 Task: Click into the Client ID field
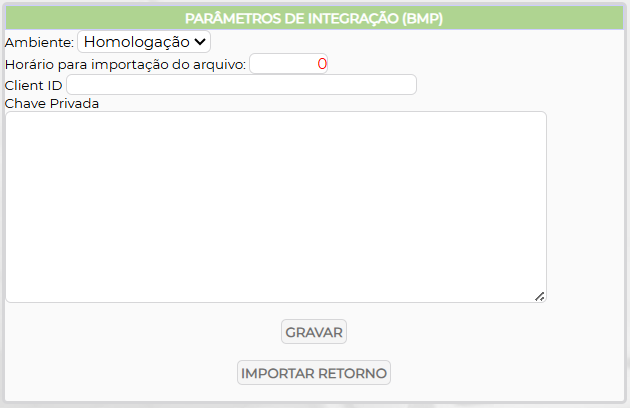[x=241, y=85]
